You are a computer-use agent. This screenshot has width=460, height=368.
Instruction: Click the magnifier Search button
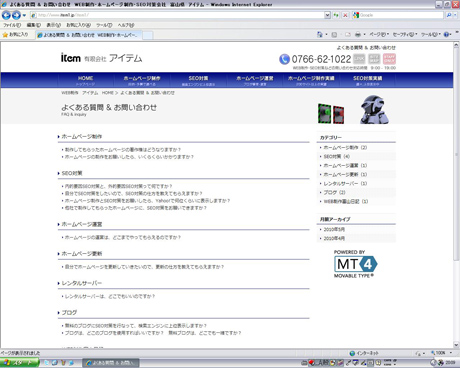click(449, 15)
